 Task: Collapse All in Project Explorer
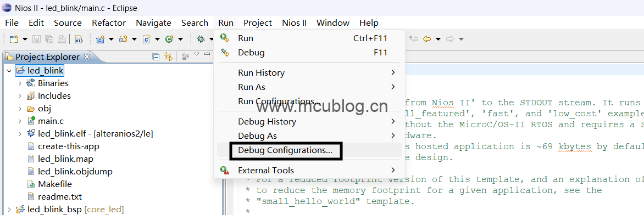coord(156,56)
